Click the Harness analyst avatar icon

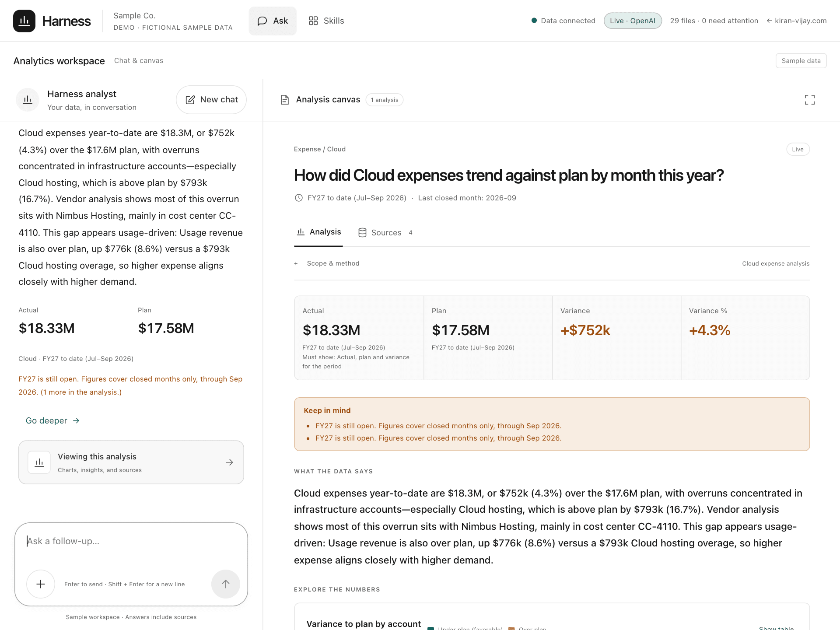pos(28,100)
